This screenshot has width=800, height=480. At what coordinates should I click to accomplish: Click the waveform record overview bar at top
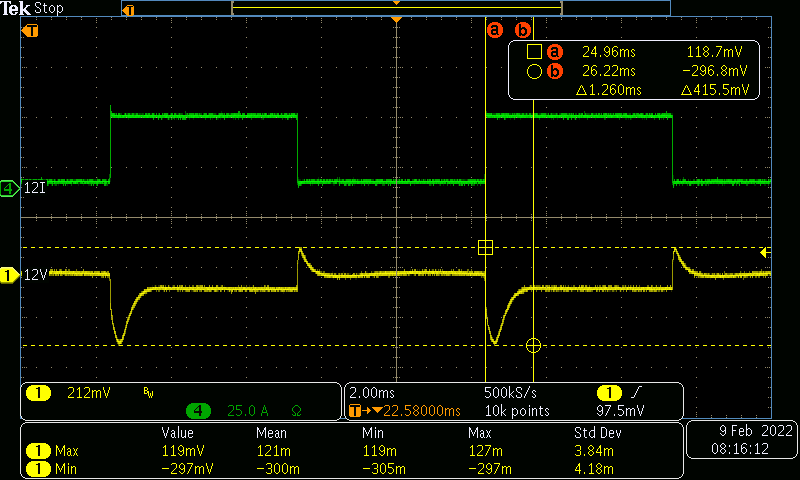(396, 8)
